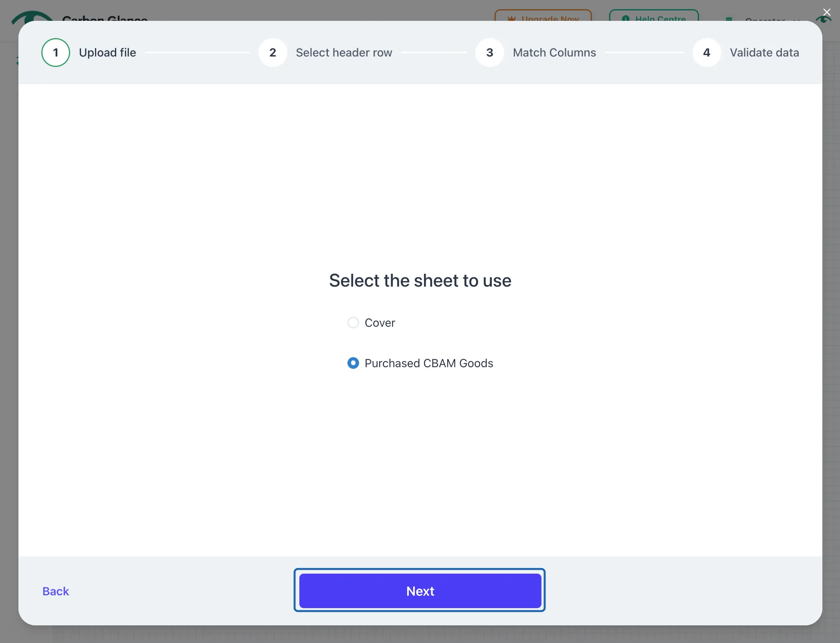
Task: Click the Cover sheet label text
Action: click(380, 323)
